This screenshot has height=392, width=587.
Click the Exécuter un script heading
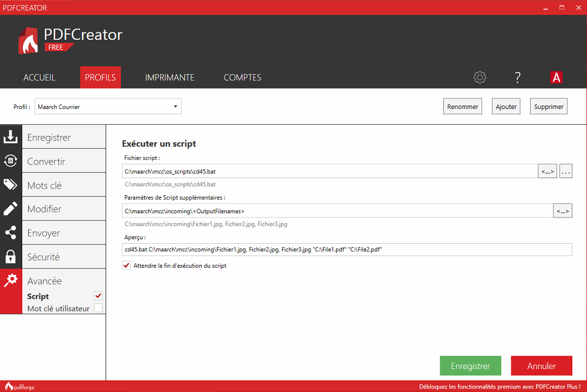coord(159,144)
